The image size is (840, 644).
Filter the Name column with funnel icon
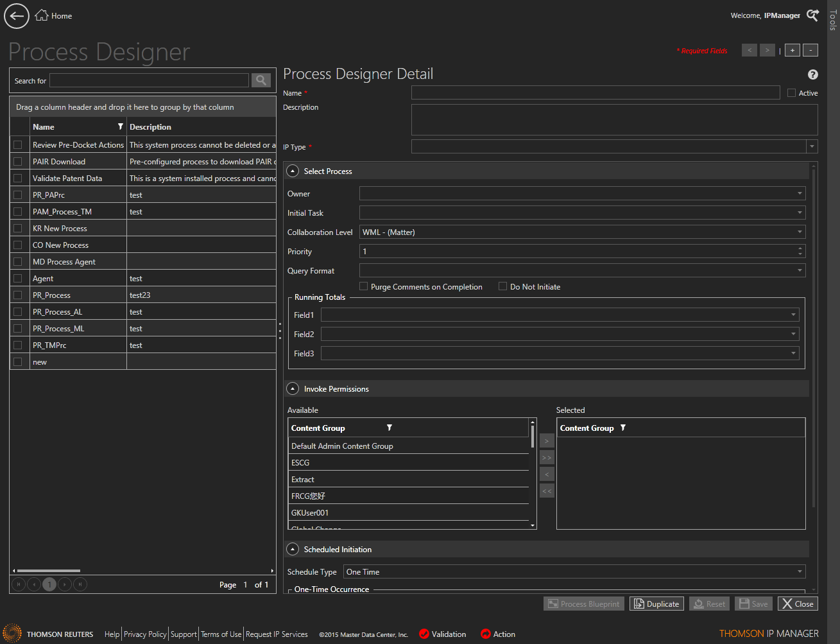click(120, 126)
